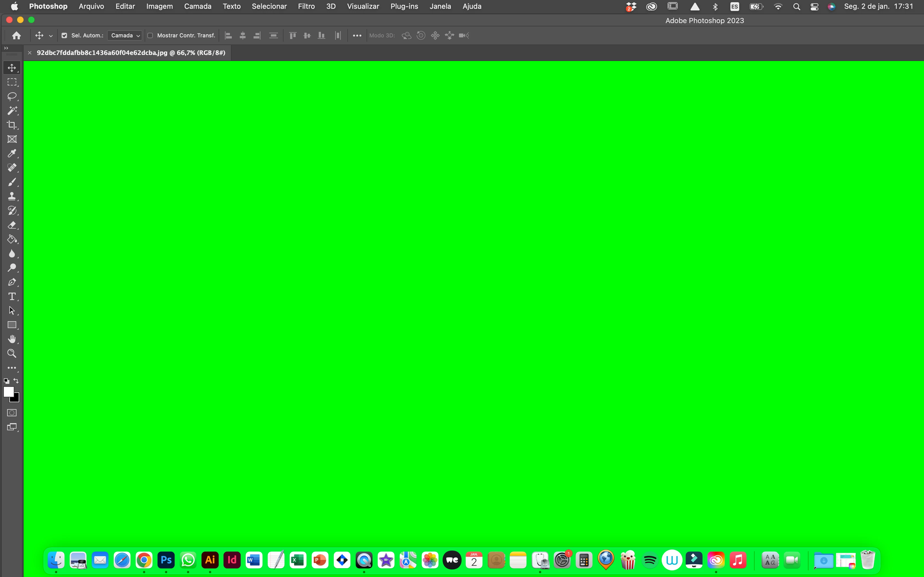This screenshot has width=924, height=577.
Task: Expand the Move tool preset picker arrow
Action: (51, 36)
